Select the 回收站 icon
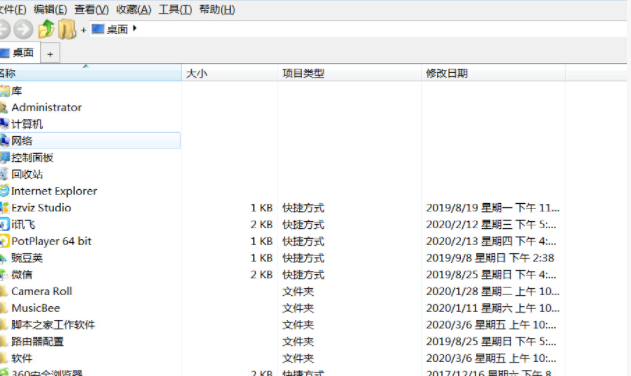 4,174
